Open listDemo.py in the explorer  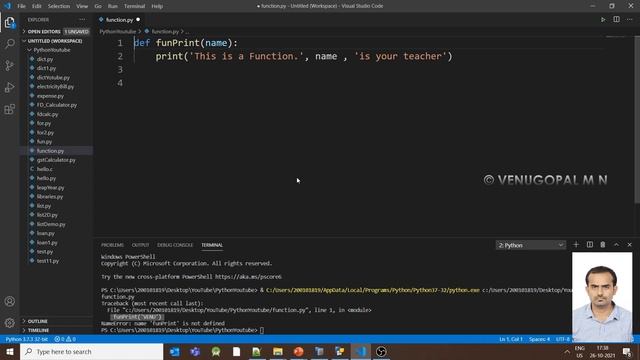[51, 224]
